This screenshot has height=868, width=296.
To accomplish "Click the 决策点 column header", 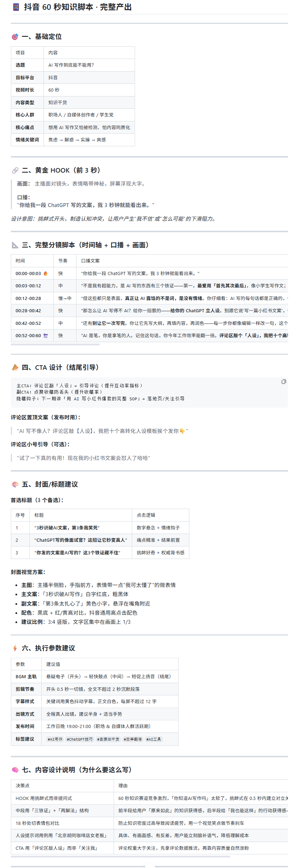I will 62,786.
